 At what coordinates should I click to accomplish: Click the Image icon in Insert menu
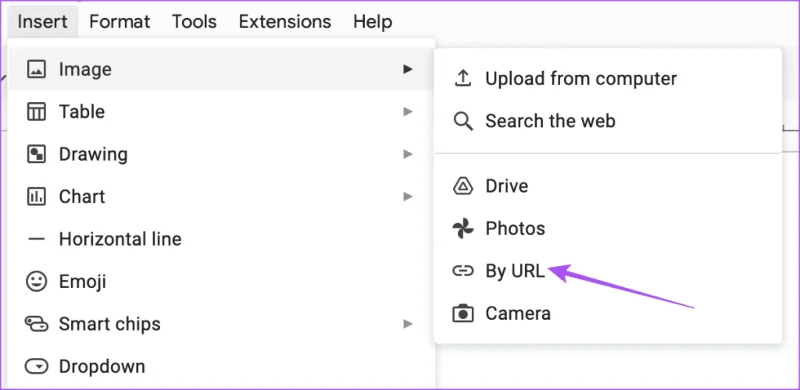[x=36, y=69]
